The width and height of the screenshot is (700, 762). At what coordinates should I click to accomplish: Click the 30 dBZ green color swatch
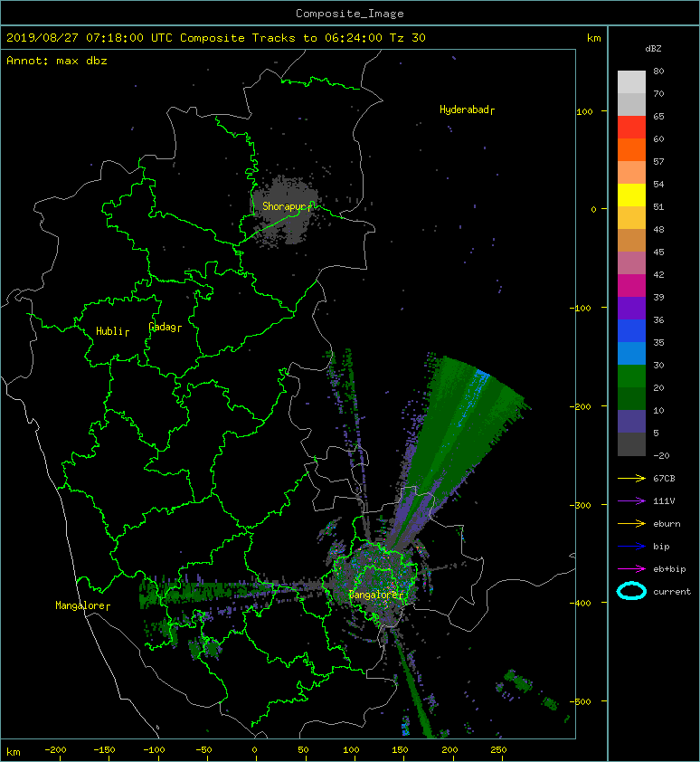click(631, 376)
